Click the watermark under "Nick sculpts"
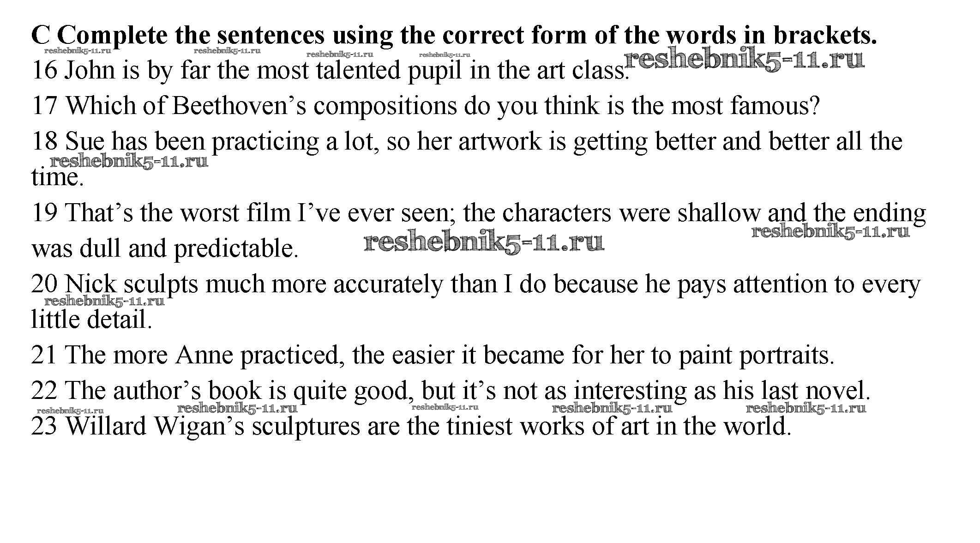This screenshot has width=980, height=543. (x=104, y=302)
